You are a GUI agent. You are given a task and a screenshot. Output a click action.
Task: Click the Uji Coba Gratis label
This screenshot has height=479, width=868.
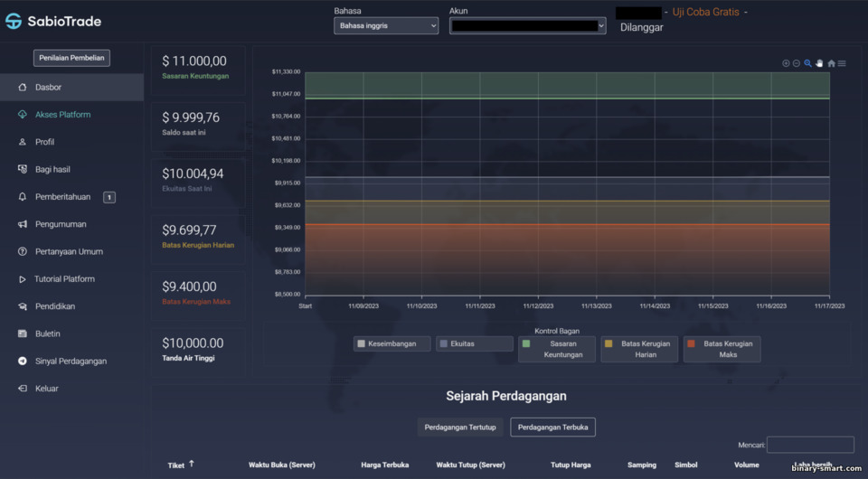point(705,12)
